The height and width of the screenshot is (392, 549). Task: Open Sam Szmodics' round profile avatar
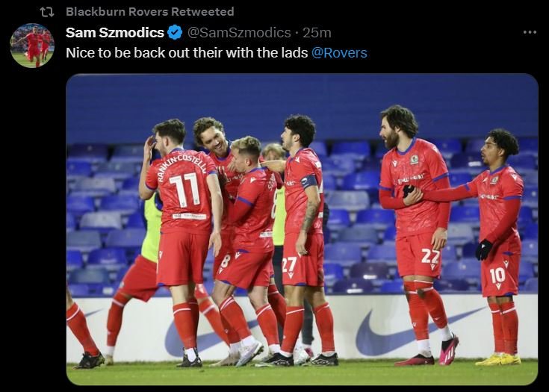coord(32,46)
